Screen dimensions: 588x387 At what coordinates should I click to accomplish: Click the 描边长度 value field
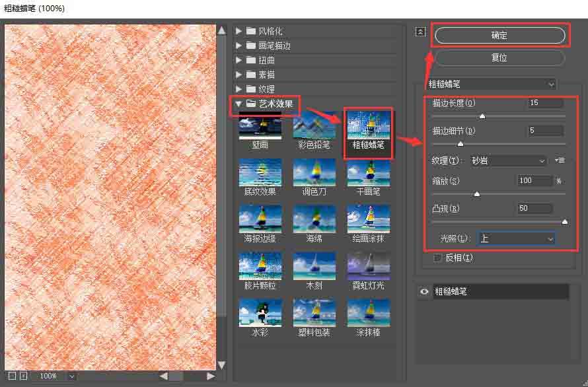pos(546,103)
